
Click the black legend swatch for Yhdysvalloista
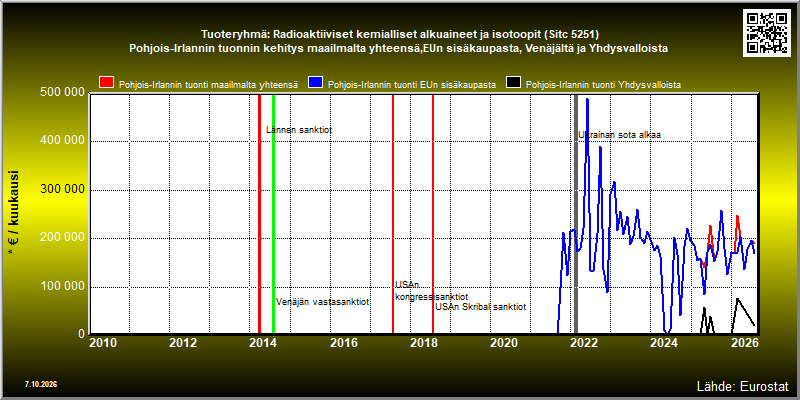[x=514, y=83]
